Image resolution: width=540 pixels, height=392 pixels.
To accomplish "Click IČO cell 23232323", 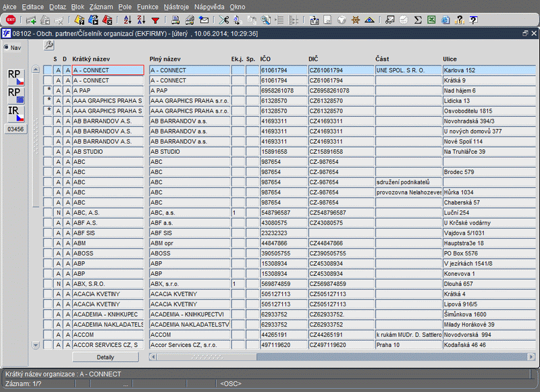I will (283, 233).
